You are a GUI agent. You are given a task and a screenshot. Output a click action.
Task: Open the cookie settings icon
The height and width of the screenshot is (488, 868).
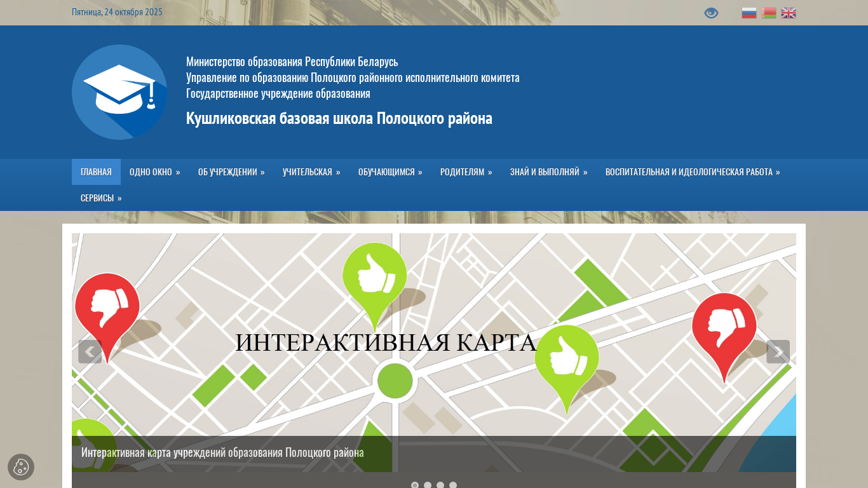[x=21, y=467]
